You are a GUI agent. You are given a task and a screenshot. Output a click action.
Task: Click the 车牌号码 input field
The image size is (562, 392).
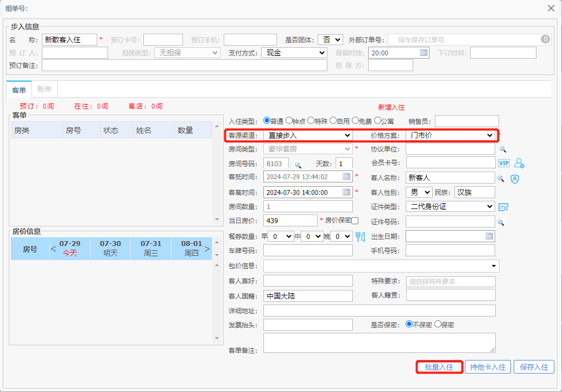(x=308, y=250)
